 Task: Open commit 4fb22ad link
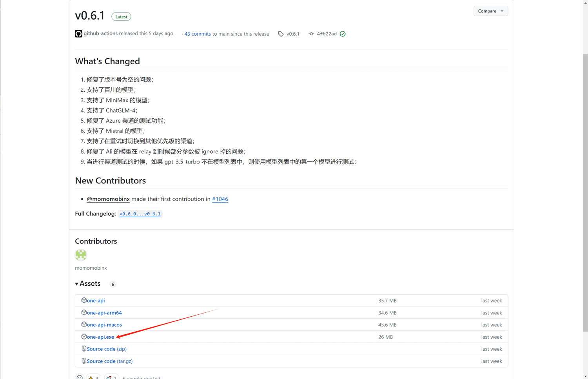tap(327, 34)
